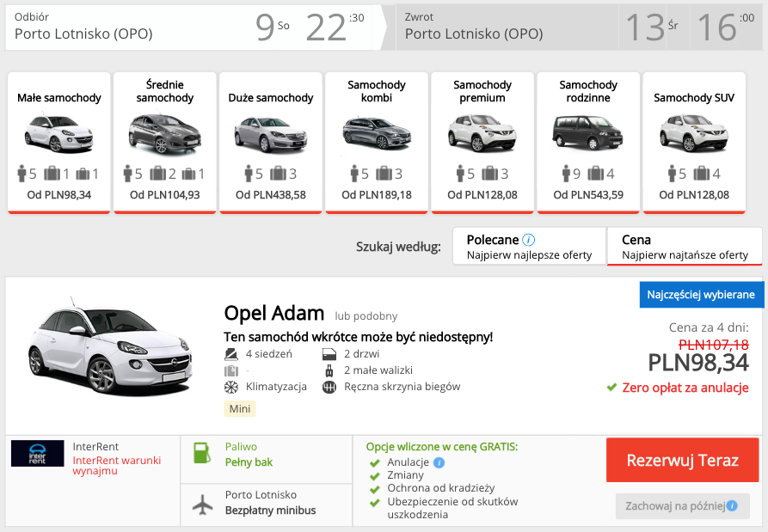Screen dimensions: 768x532
Task: Click the airplane icon near Porto Lotnisko
Action: click(202, 504)
